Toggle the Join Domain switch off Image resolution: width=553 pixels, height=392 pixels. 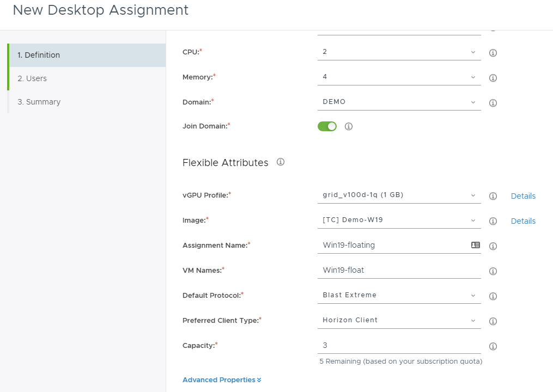(x=327, y=126)
